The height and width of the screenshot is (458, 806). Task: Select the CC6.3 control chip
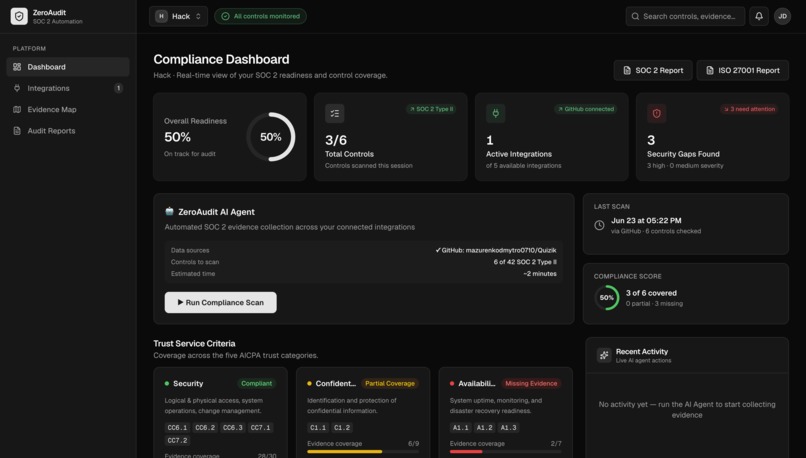click(233, 428)
